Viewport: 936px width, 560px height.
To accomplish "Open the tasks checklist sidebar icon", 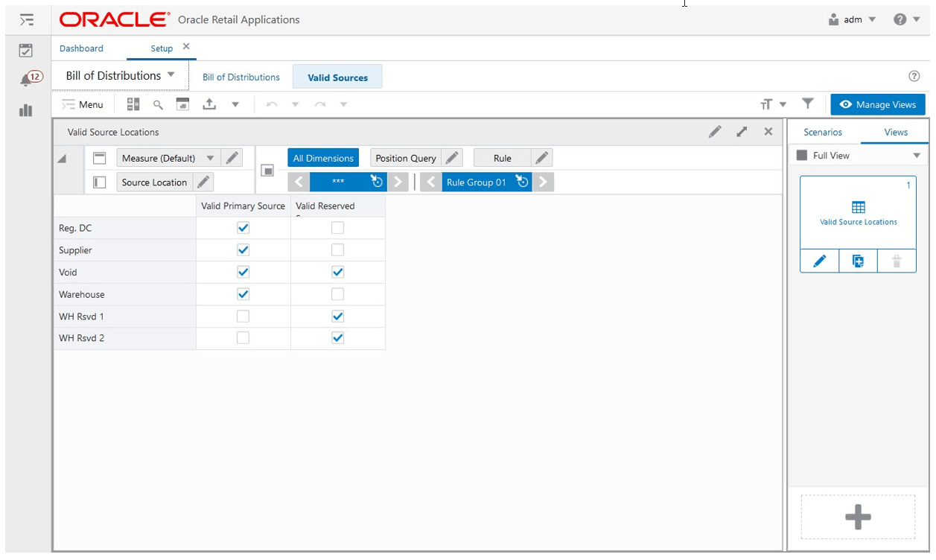I will pos(26,51).
